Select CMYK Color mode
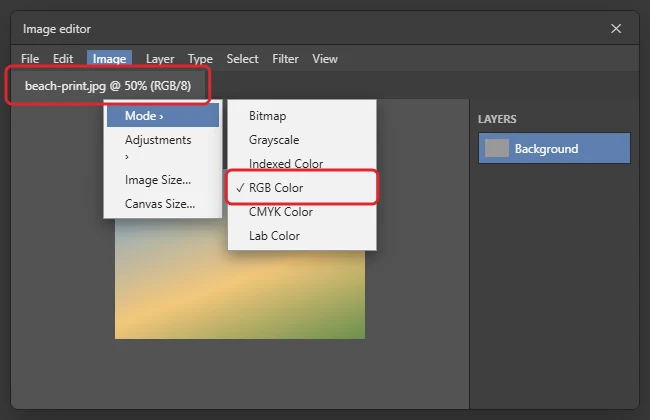 tap(302, 212)
